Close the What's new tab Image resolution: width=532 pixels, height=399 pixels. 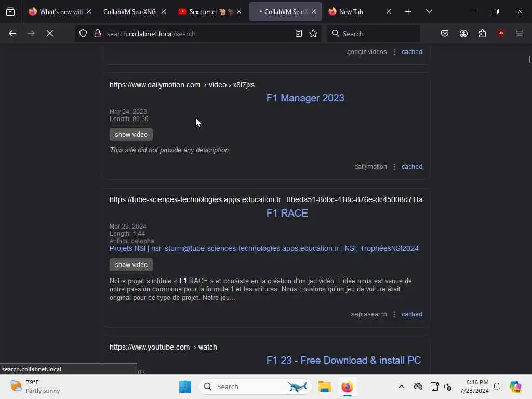[x=89, y=11]
